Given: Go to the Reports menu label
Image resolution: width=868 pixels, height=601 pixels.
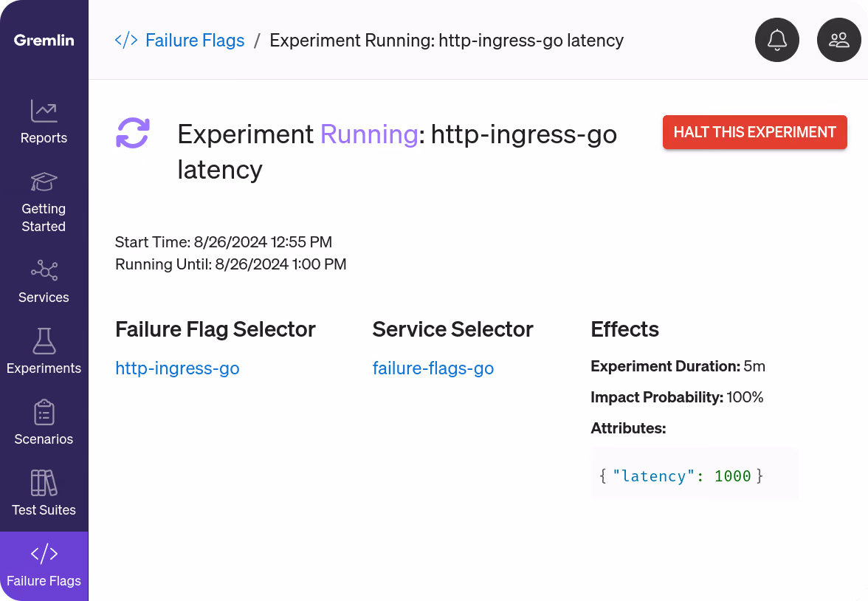Looking at the screenshot, I should 44,138.
